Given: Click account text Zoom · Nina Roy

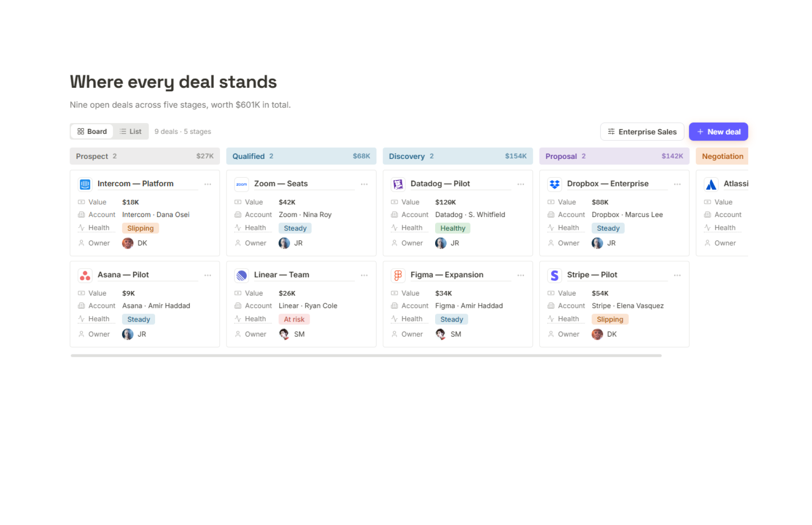Looking at the screenshot, I should click(305, 215).
